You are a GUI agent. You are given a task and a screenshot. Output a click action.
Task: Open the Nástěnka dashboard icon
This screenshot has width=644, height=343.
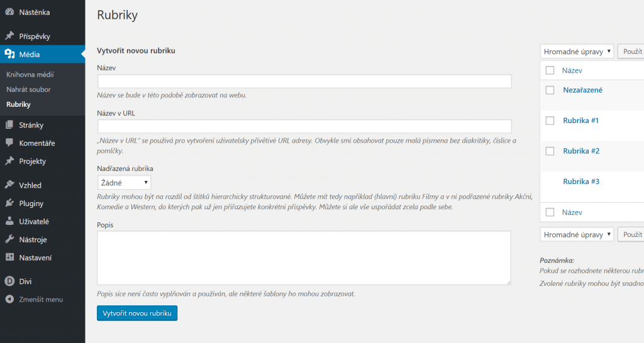(x=9, y=13)
